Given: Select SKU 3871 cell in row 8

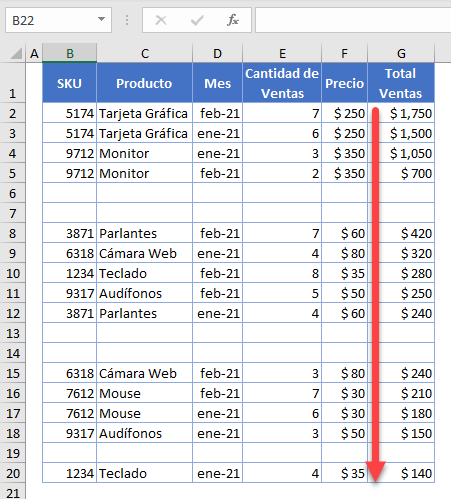Looking at the screenshot, I should [x=69, y=233].
